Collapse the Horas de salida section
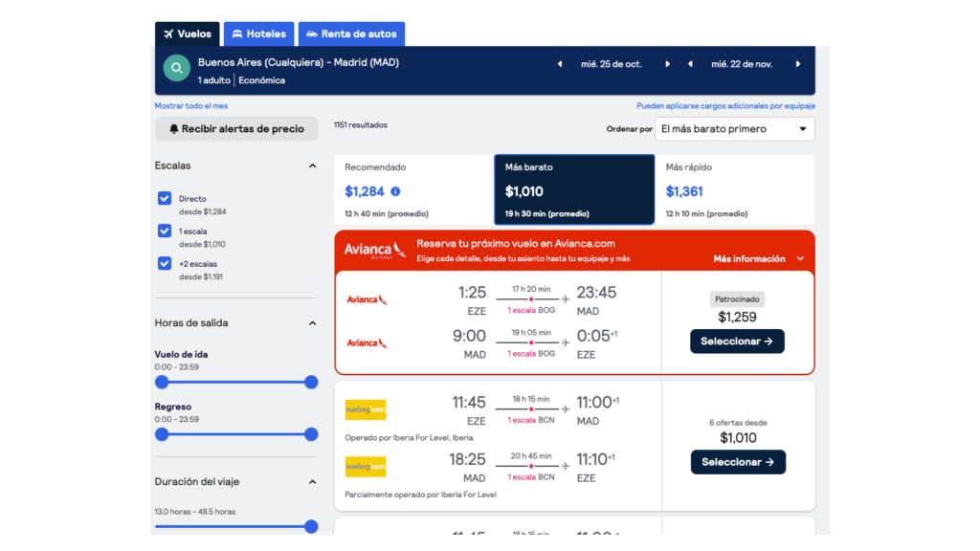The image size is (980, 551). tap(313, 323)
